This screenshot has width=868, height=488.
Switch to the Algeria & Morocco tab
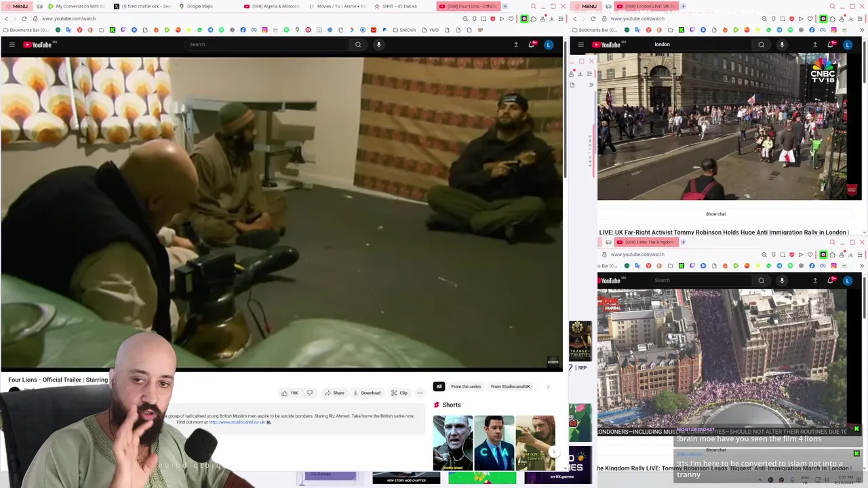click(271, 6)
